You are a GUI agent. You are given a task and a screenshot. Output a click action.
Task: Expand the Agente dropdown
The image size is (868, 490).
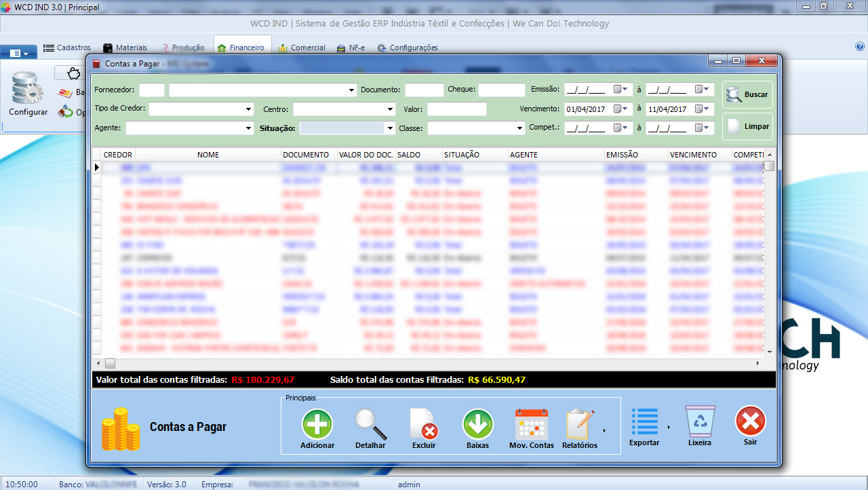pos(250,128)
